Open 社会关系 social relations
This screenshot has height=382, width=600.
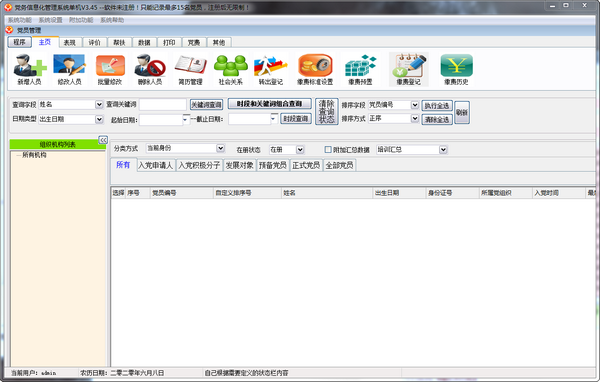(230, 69)
